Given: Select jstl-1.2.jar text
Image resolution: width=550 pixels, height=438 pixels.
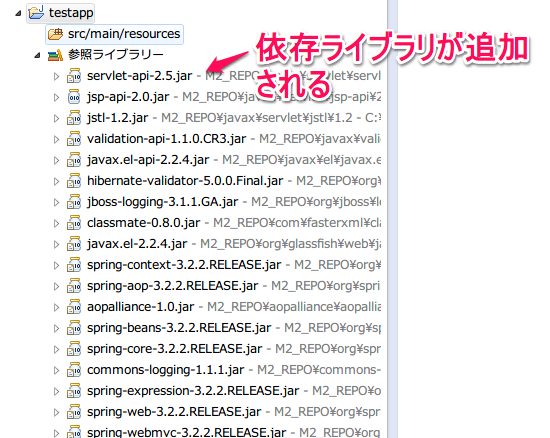Looking at the screenshot, I should [118, 118].
